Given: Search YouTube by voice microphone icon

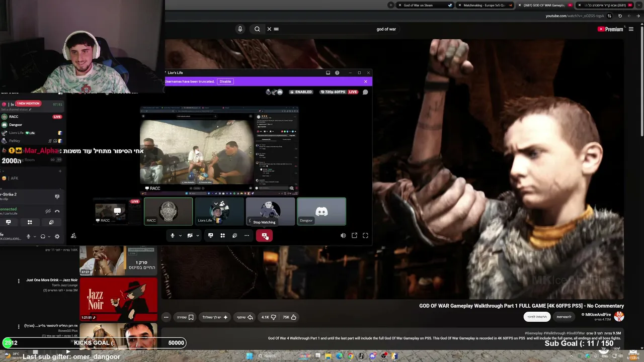Looking at the screenshot, I should point(240,29).
